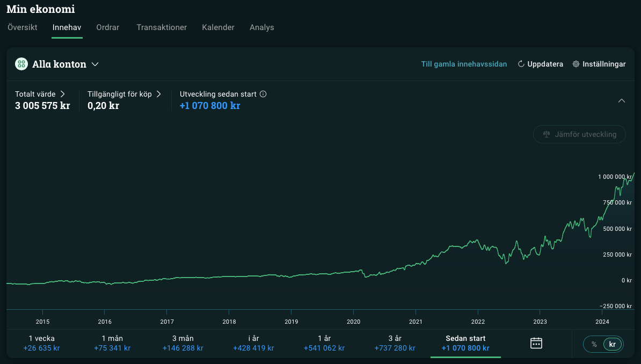Click the Alla konton grid icon
This screenshot has width=641, height=364.
[21, 64]
